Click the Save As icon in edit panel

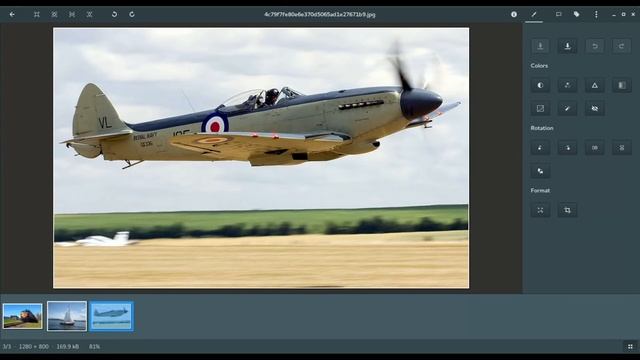(x=567, y=46)
